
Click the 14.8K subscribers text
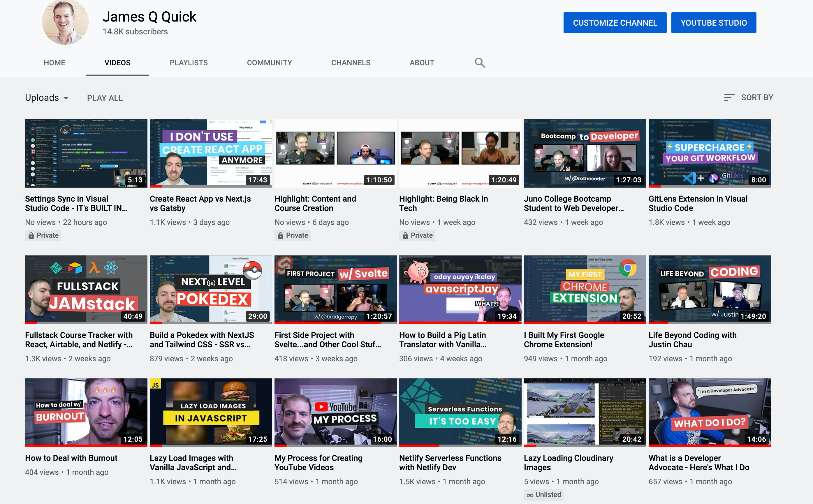[x=135, y=32]
